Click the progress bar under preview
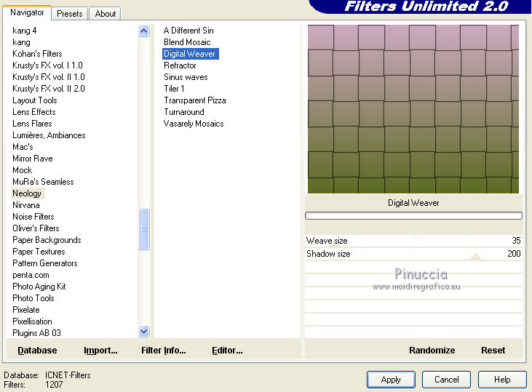 pos(413,216)
